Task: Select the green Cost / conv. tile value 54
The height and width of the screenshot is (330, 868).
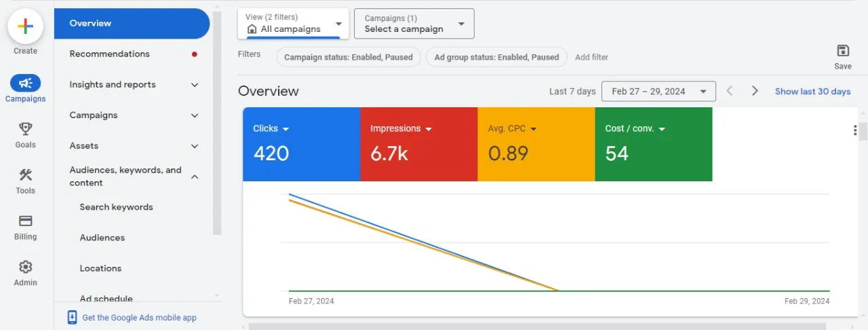Action: (x=617, y=153)
